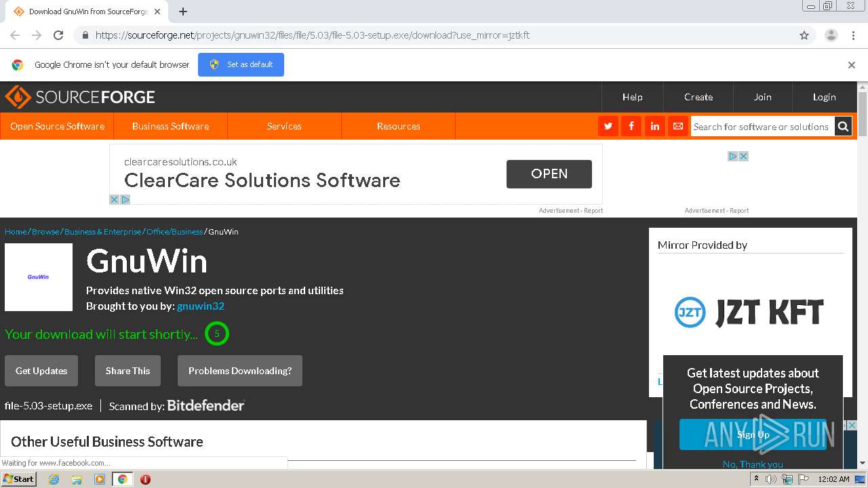Click No, Thank you link
868x488 pixels.
point(753,464)
